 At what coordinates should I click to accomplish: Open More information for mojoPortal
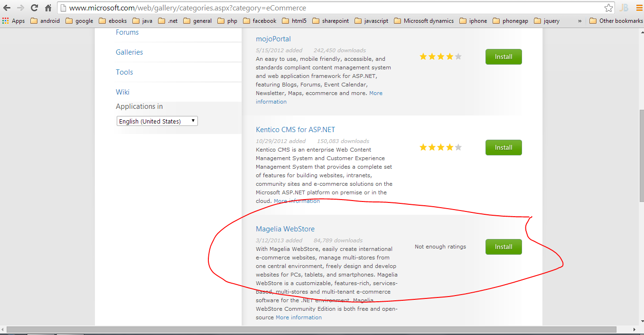coord(319,97)
